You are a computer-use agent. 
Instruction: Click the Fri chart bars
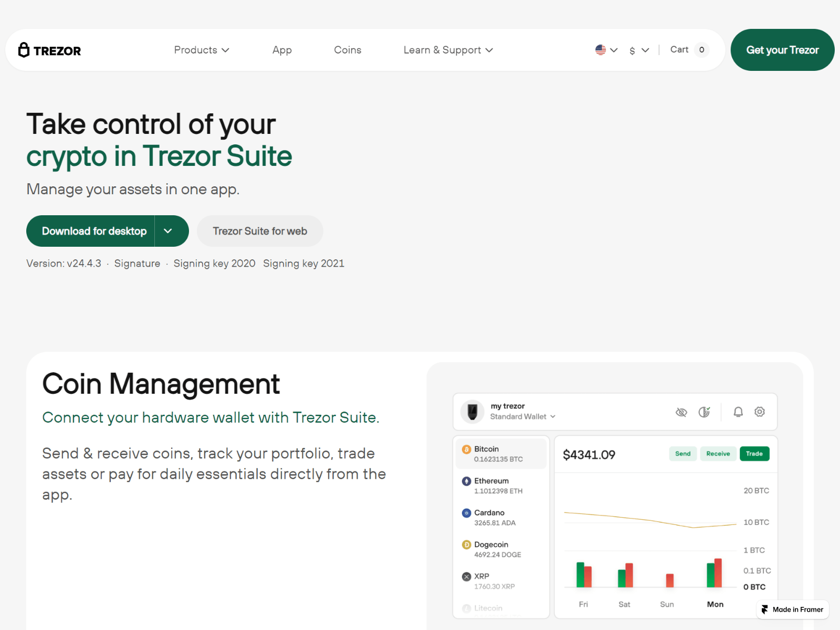[x=584, y=575]
